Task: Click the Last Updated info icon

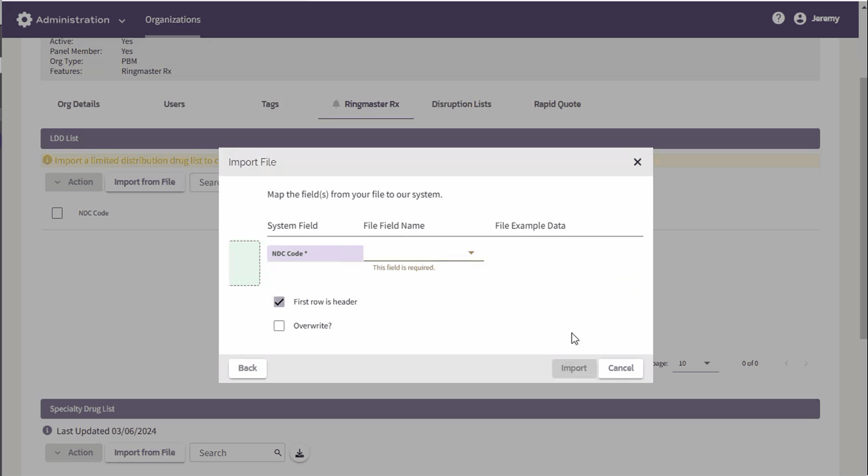Action: click(47, 431)
